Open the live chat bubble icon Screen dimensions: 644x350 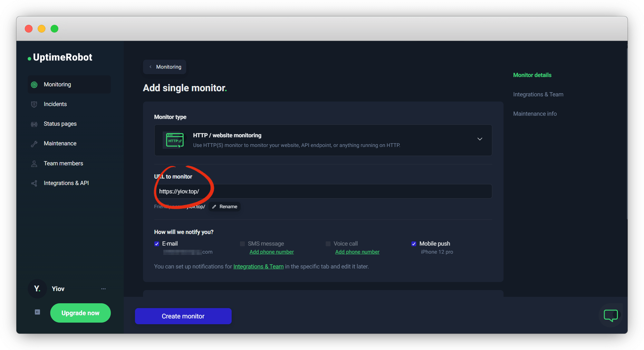tap(610, 315)
